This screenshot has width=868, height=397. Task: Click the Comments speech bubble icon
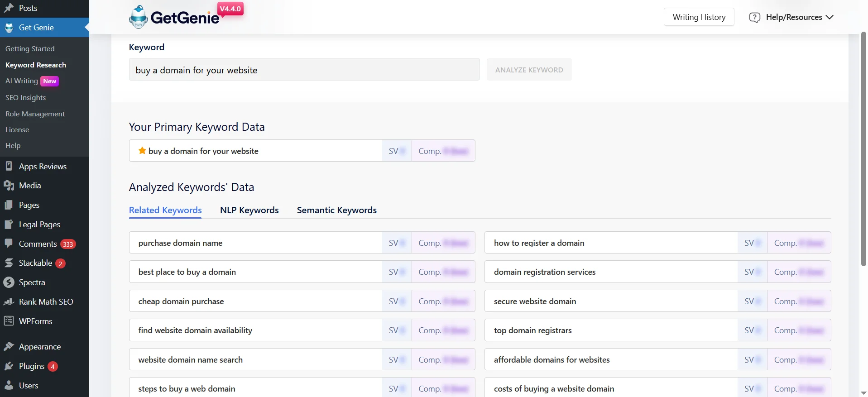coord(9,244)
